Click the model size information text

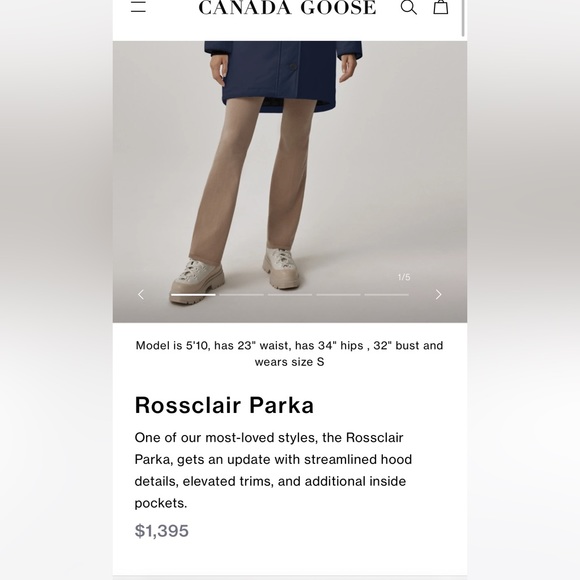pyautogui.click(x=290, y=353)
